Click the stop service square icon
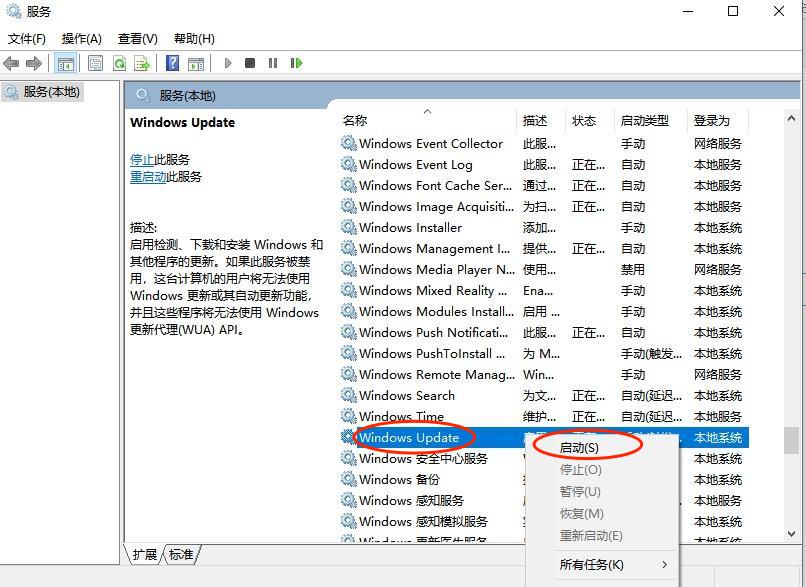The height and width of the screenshot is (587, 806). pyautogui.click(x=252, y=63)
